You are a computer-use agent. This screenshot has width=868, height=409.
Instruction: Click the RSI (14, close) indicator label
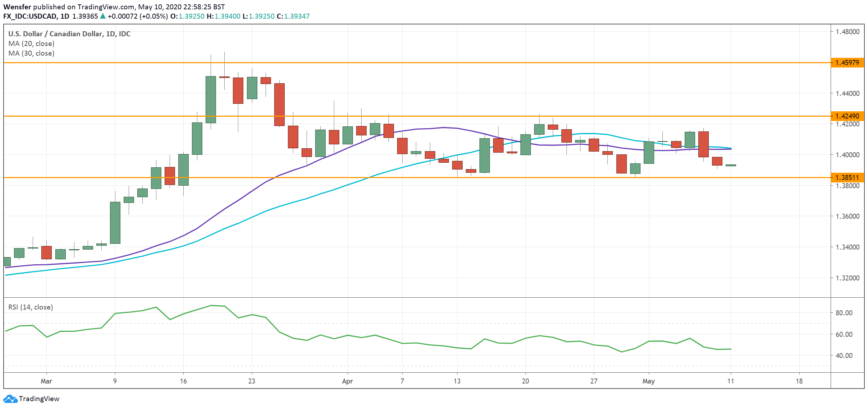click(x=31, y=307)
